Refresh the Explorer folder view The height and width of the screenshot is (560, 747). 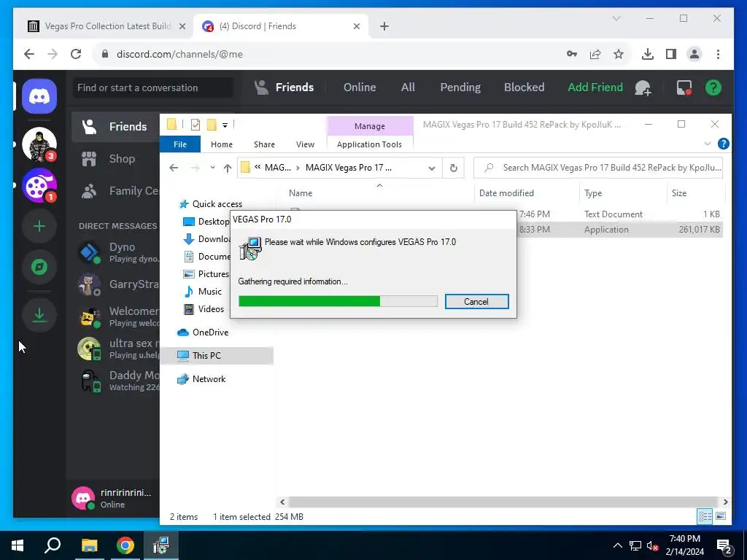click(454, 168)
